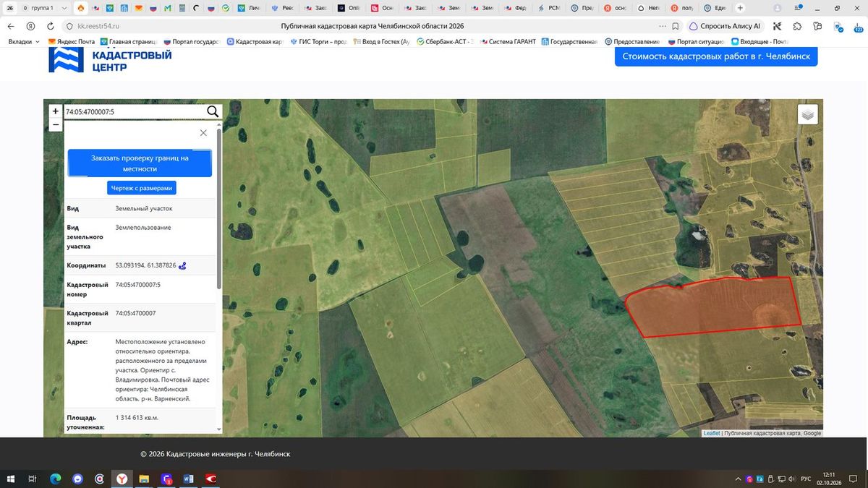Viewport: 868px width, 488px height.
Task: Open new browser tab with plus
Action: [x=739, y=8]
